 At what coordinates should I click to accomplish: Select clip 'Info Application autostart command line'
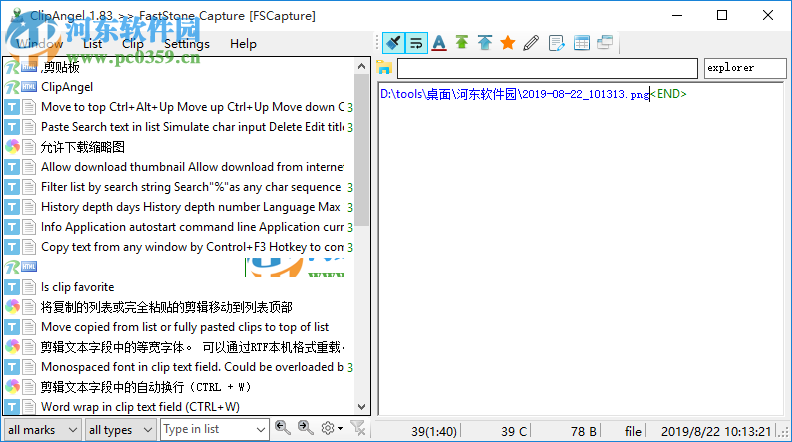[179, 227]
